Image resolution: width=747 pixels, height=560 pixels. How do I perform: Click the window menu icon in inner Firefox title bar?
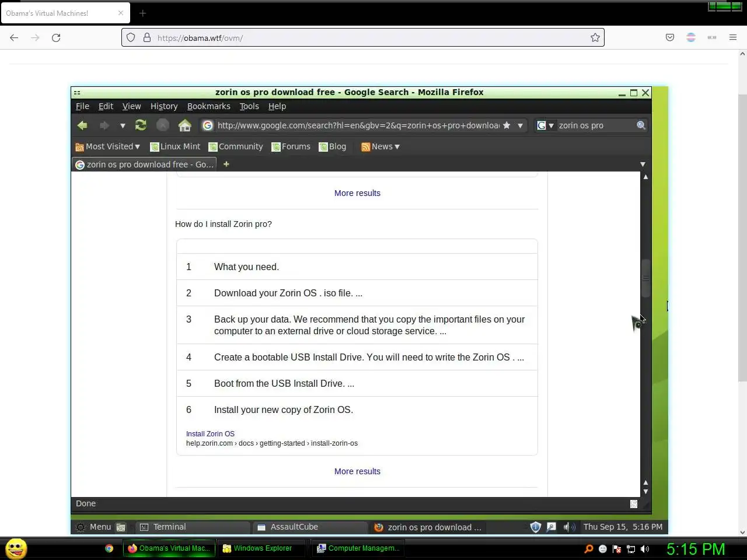[77, 92]
